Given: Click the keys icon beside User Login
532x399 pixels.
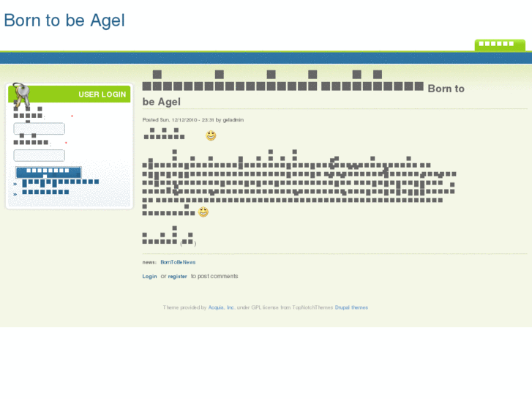Looking at the screenshot, I should point(20,95).
